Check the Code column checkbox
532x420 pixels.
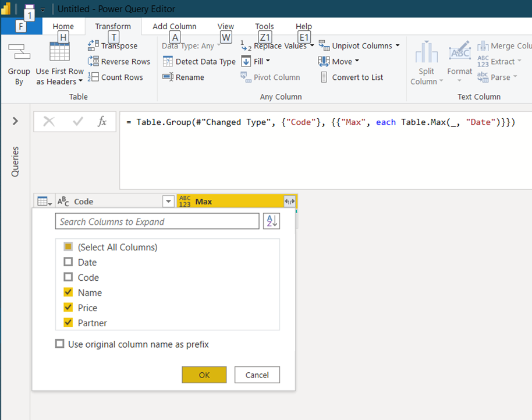(x=68, y=277)
